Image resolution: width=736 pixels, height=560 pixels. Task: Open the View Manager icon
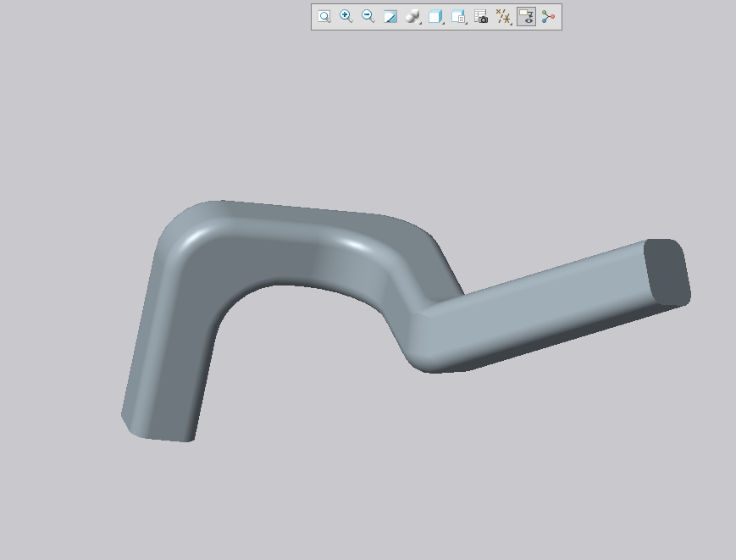pos(458,17)
